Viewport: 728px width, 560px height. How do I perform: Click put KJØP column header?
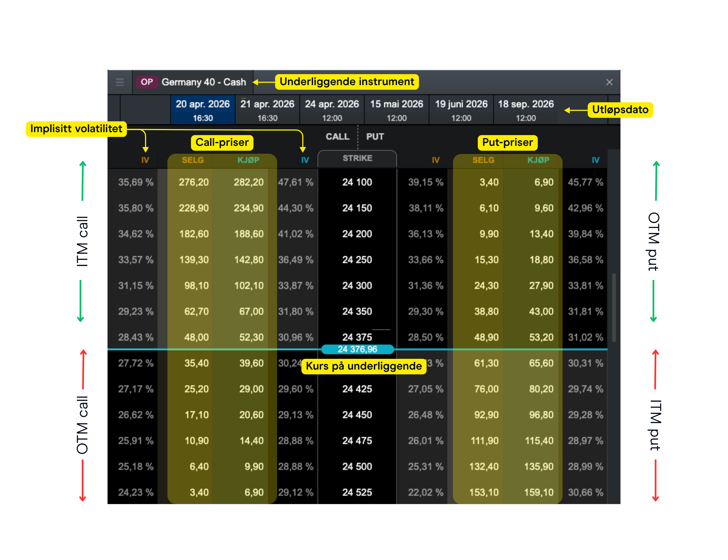coord(538,160)
